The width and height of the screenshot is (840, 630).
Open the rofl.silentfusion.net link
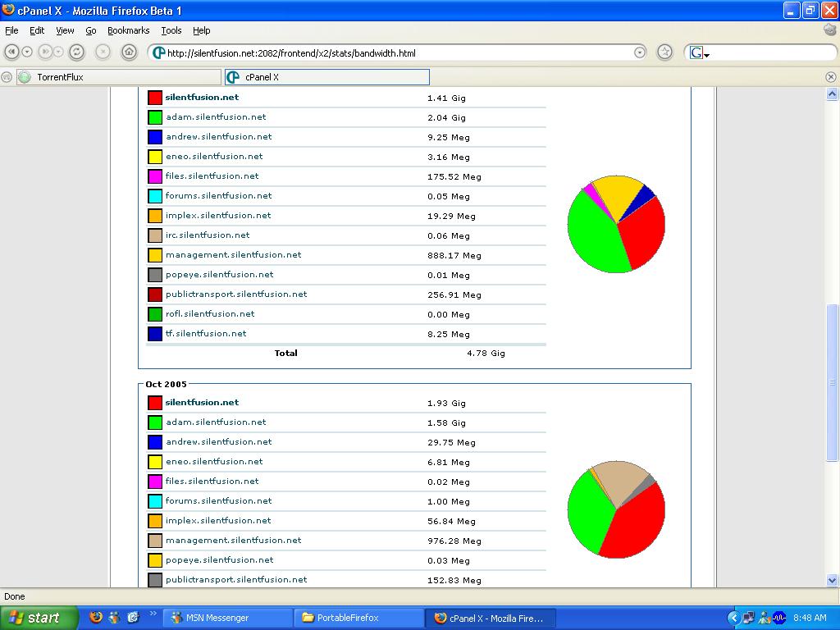tap(210, 314)
